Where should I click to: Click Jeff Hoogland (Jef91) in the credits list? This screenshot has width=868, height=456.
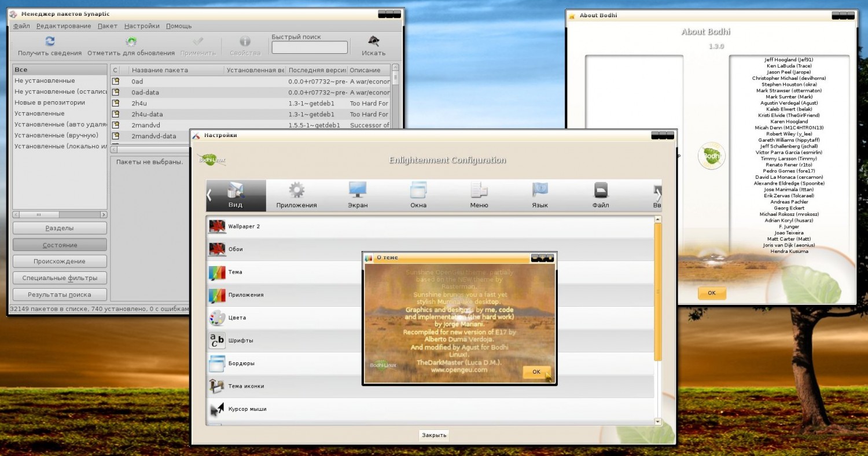(x=789, y=60)
